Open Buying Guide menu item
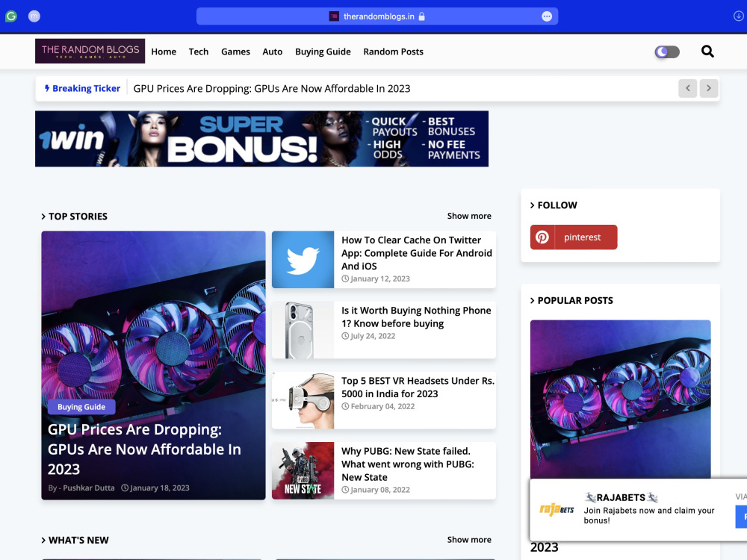This screenshot has height=560, width=747. click(x=323, y=52)
